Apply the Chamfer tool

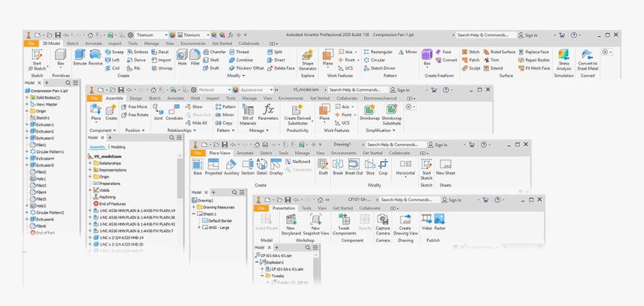[214, 52]
